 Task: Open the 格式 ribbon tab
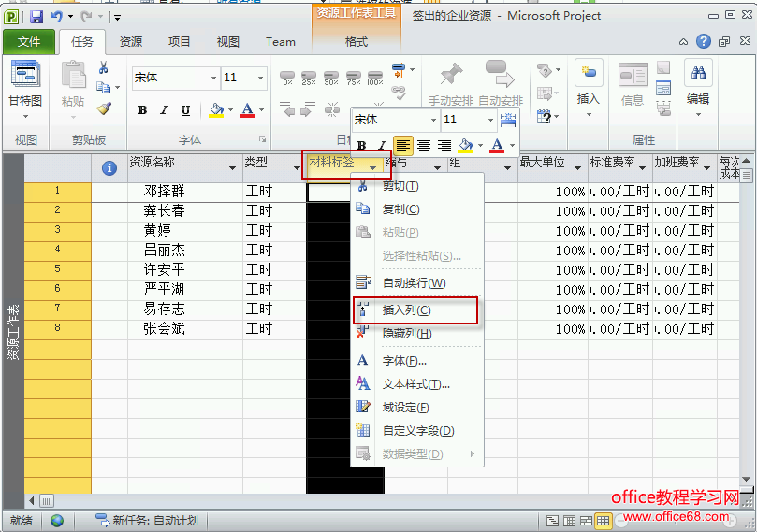(357, 42)
